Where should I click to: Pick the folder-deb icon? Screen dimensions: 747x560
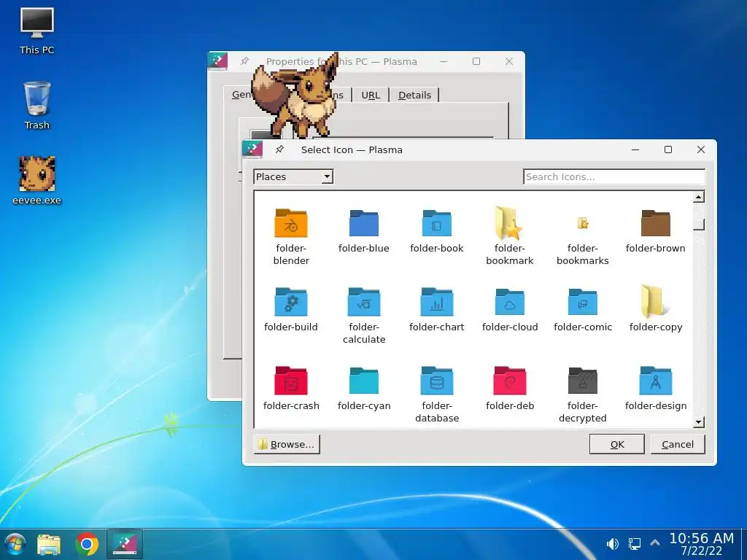[510, 381]
